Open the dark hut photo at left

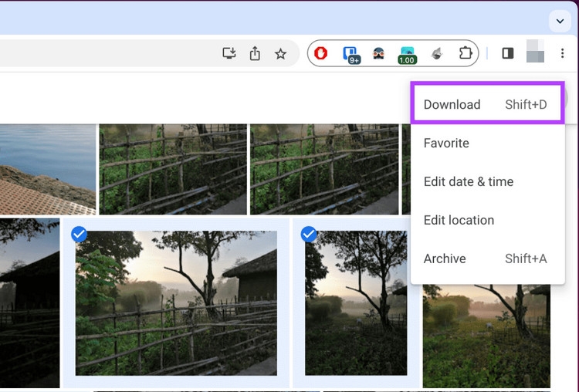click(29, 302)
